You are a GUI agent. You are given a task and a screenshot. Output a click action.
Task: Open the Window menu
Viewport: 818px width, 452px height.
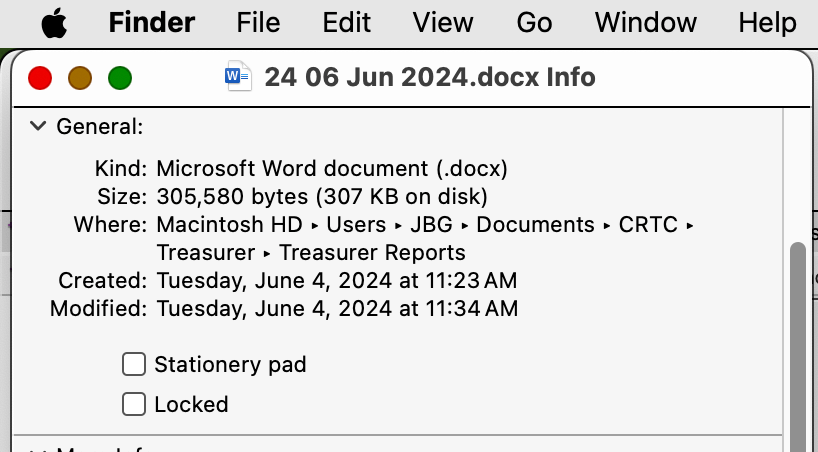coord(645,22)
